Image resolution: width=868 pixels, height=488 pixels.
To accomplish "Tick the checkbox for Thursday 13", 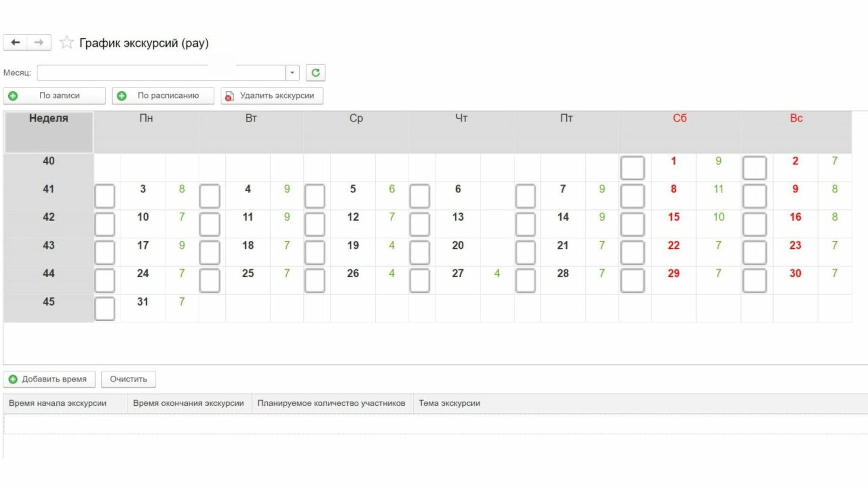I will coord(420,224).
